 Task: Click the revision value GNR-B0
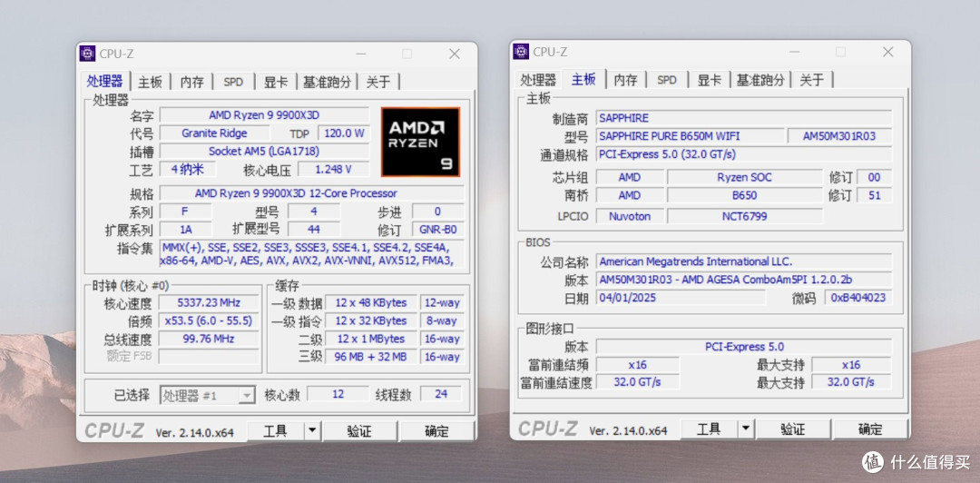point(437,229)
